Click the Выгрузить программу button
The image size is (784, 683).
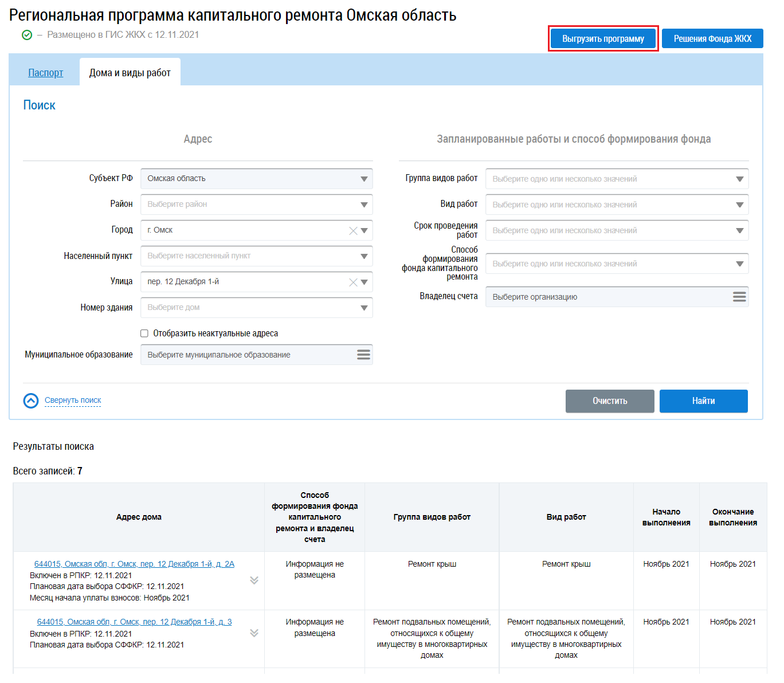click(x=603, y=38)
